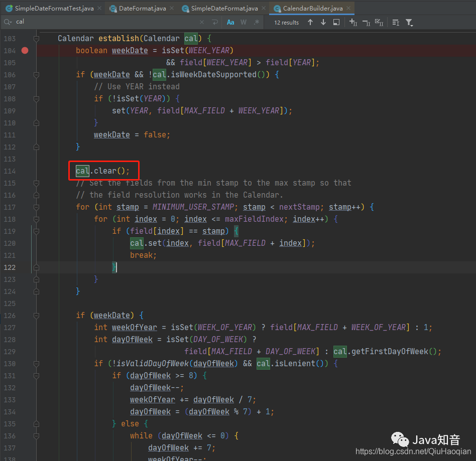Toggle Match Case (Aa) option

(230, 22)
